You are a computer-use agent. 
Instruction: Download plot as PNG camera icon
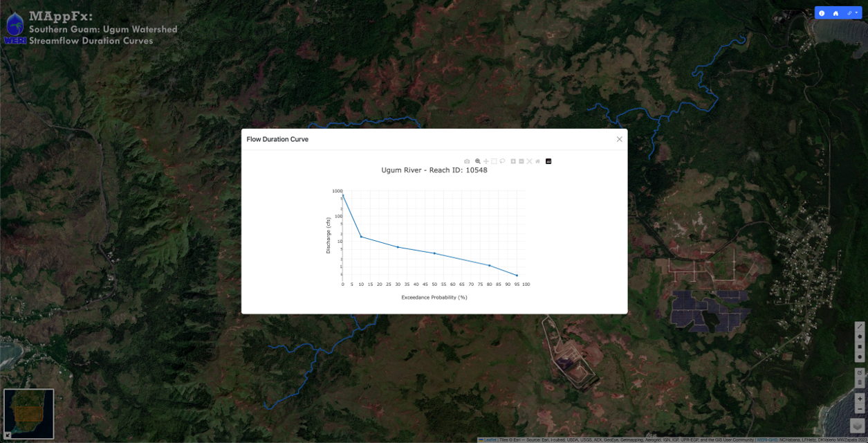[x=467, y=161]
